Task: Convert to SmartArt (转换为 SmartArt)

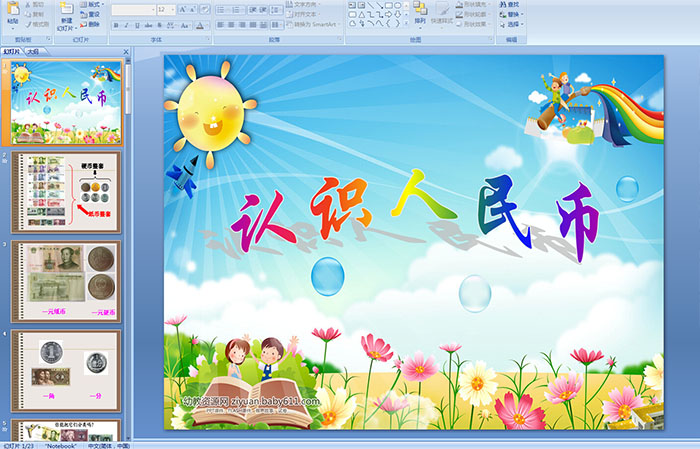Action: pos(313,24)
